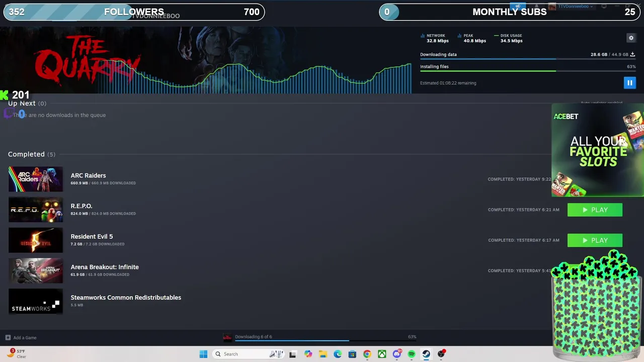
Task: Open Arena Breakout: Infinite thumbnail
Action: [x=36, y=270]
